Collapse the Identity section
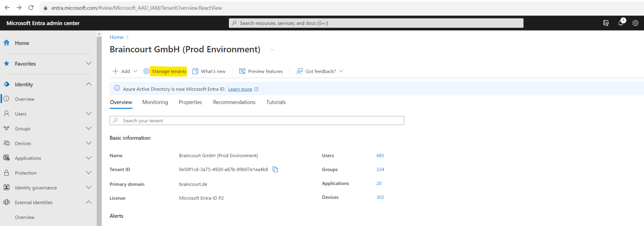 tap(88, 84)
